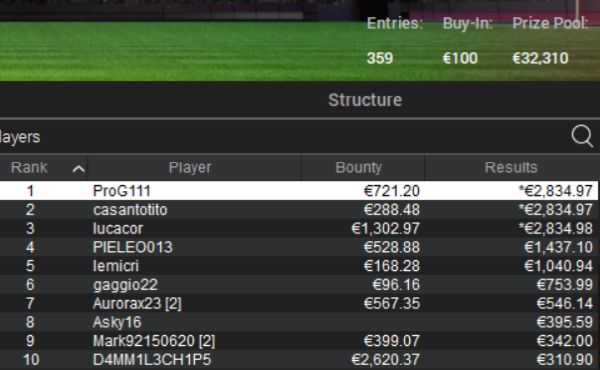Select the D4MM1L3CH1P5 player row
The image size is (600, 370).
click(299, 359)
